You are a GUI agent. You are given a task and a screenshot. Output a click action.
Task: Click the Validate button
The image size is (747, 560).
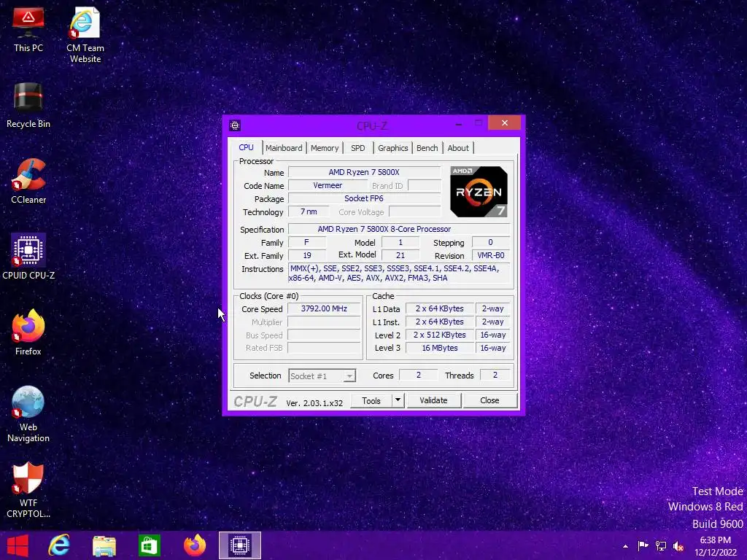[x=433, y=400]
